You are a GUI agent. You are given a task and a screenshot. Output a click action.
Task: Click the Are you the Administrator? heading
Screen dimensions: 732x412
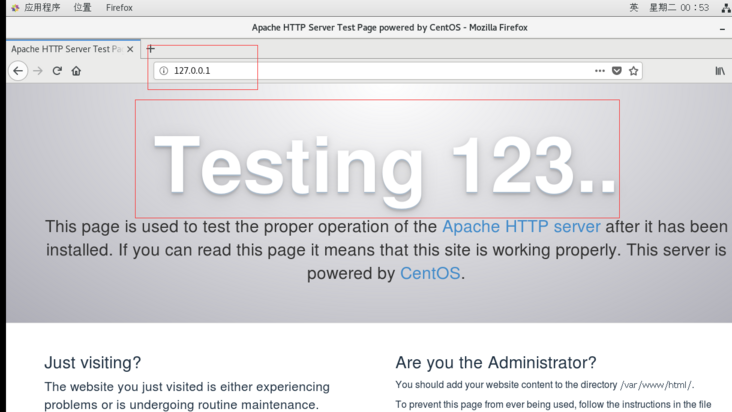(x=496, y=362)
